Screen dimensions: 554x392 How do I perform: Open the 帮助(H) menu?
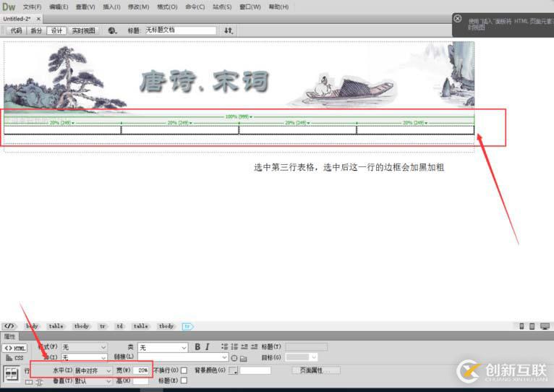278,7
